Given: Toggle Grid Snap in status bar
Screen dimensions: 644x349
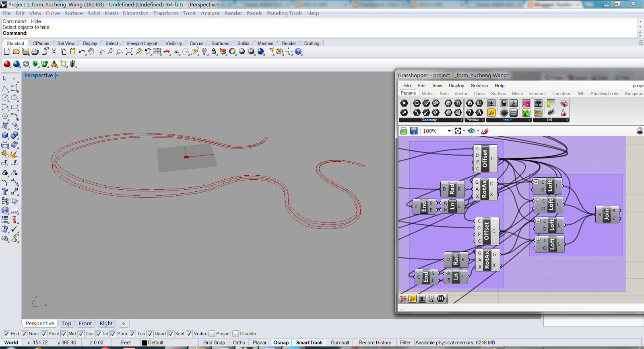Looking at the screenshot, I should (214, 343).
